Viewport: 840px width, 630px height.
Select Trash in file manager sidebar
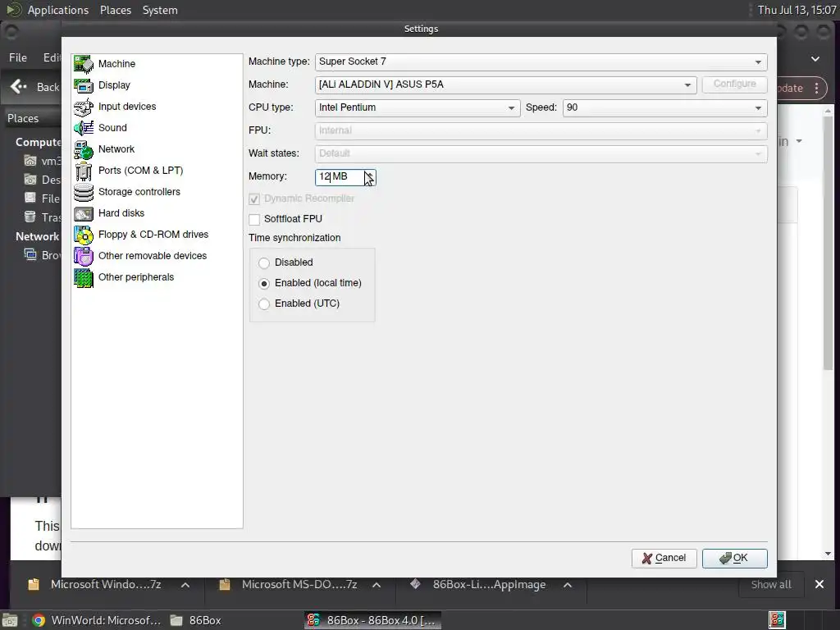(43, 217)
